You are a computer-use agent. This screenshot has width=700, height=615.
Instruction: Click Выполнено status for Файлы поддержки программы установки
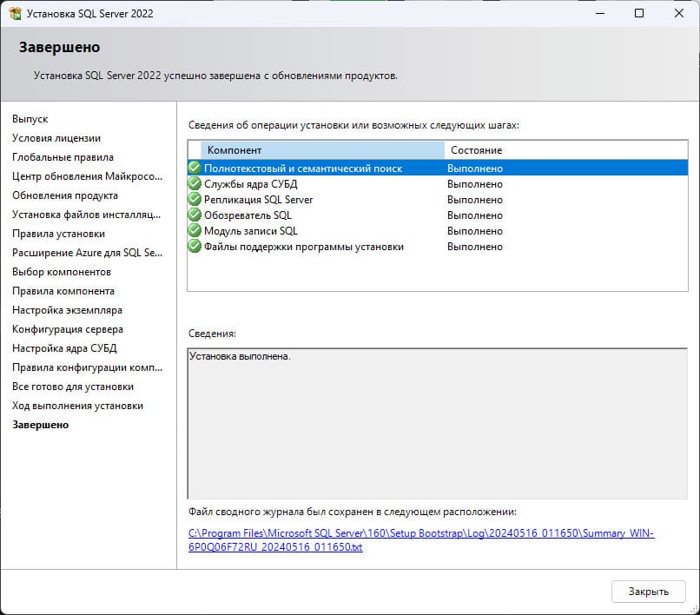[474, 247]
